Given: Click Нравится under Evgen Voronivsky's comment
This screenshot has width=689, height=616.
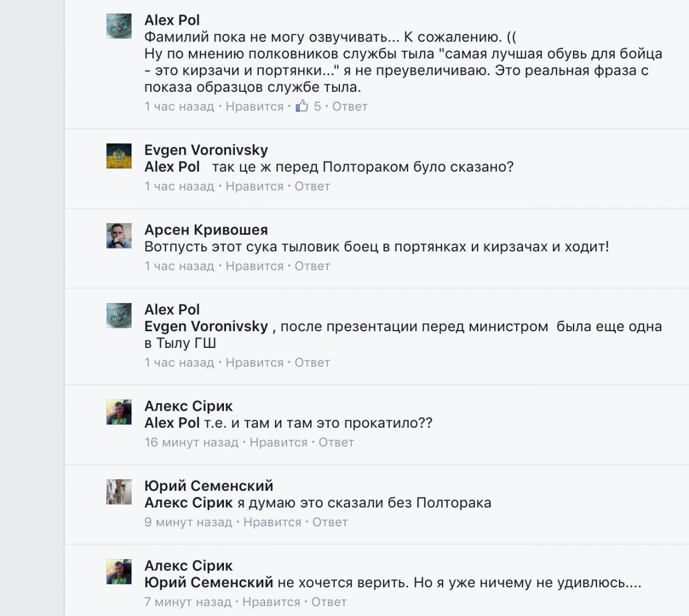Looking at the screenshot, I should click(254, 186).
